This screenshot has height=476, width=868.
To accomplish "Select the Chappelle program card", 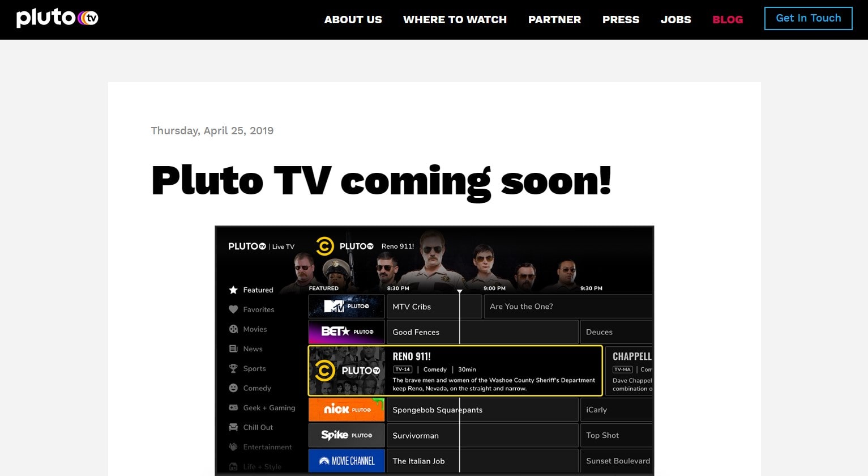I will pyautogui.click(x=629, y=371).
